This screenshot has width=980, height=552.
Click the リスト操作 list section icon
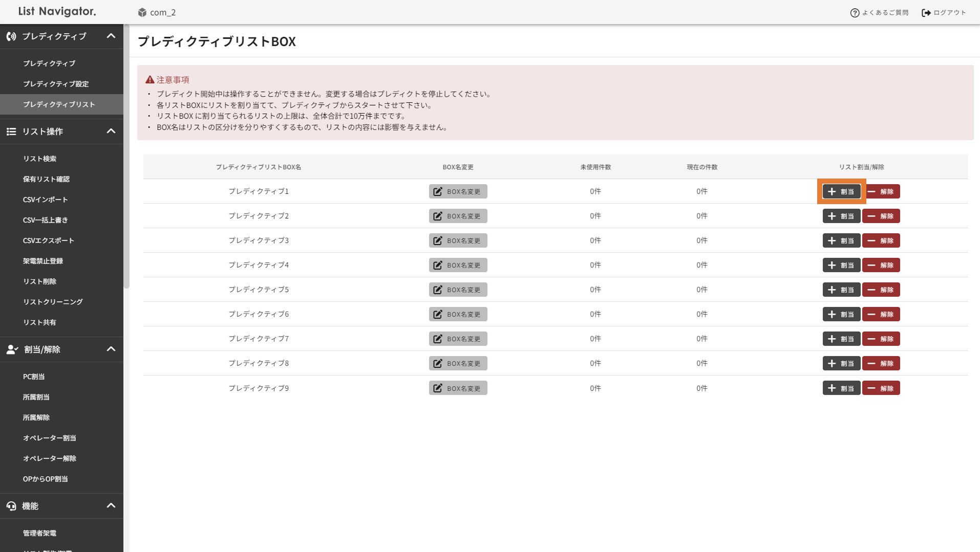pos(11,131)
